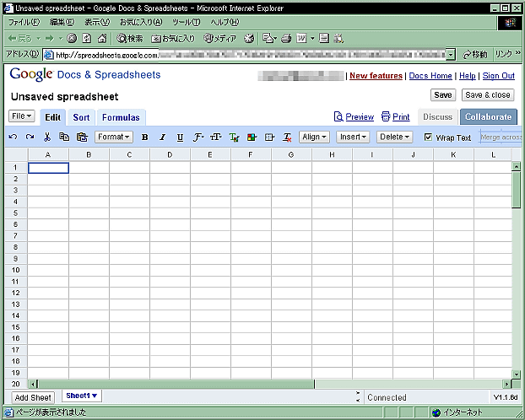Open the Delete dropdown

click(x=394, y=137)
